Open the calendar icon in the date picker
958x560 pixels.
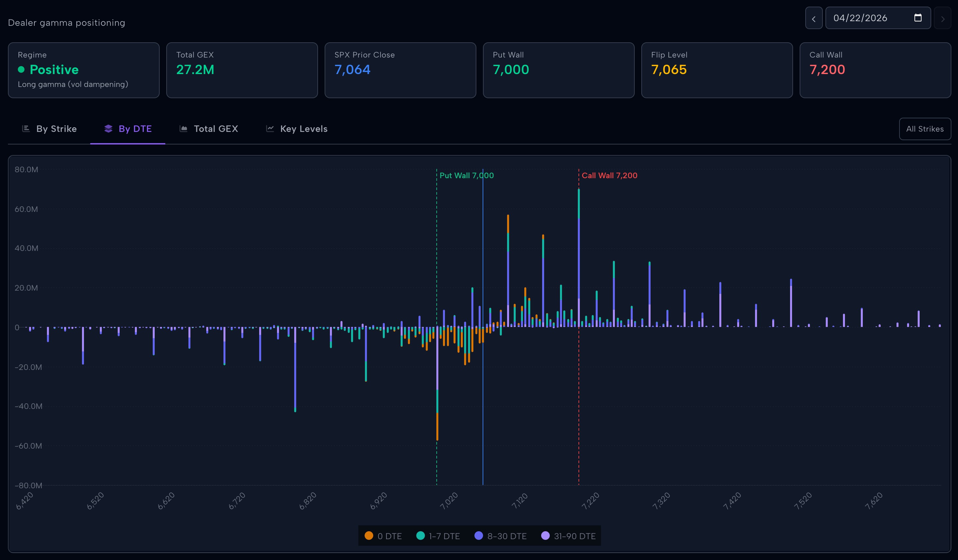point(918,18)
